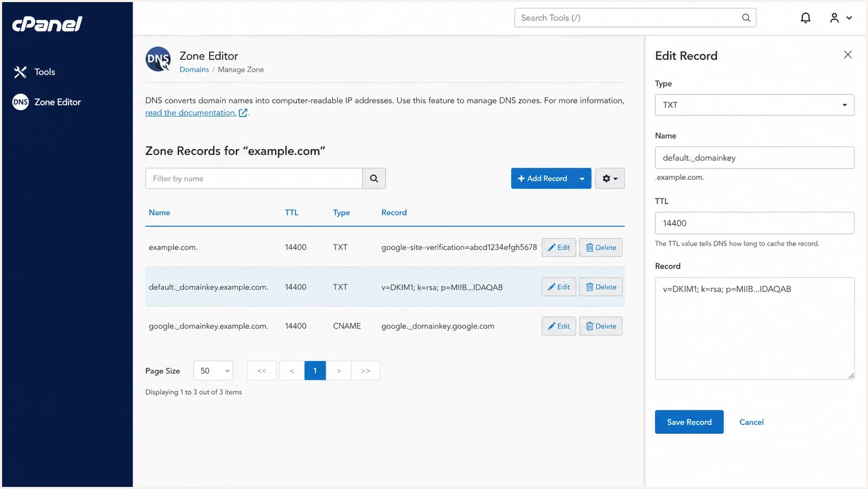Viewport: 868px width, 489px height.
Task: Edit the example.com. TXT record
Action: pyautogui.click(x=559, y=247)
